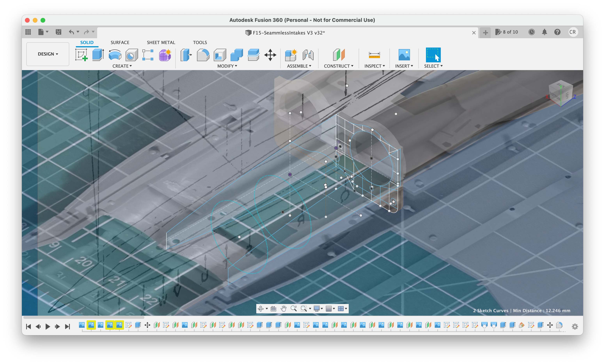The width and height of the screenshot is (605, 364).
Task: Switch to the SHEET METAL tab
Action: coord(161,42)
